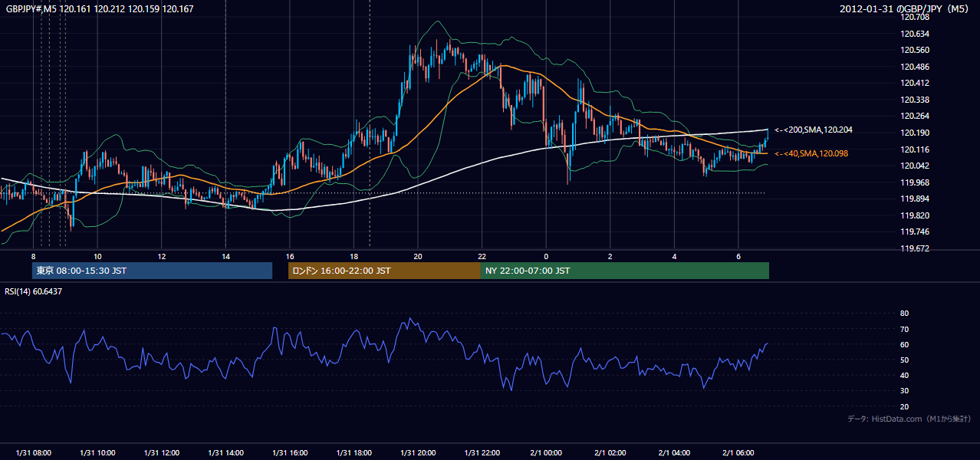Click price axis value 120.708

[915, 17]
